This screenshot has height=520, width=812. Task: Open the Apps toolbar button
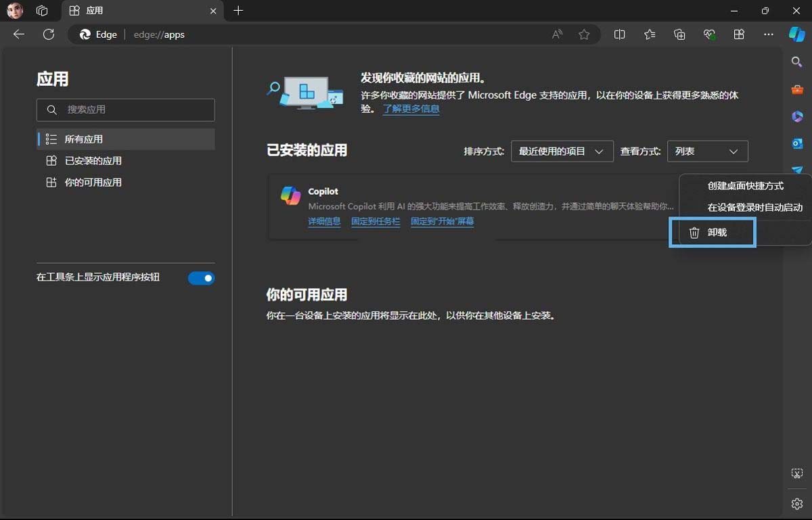pos(739,34)
